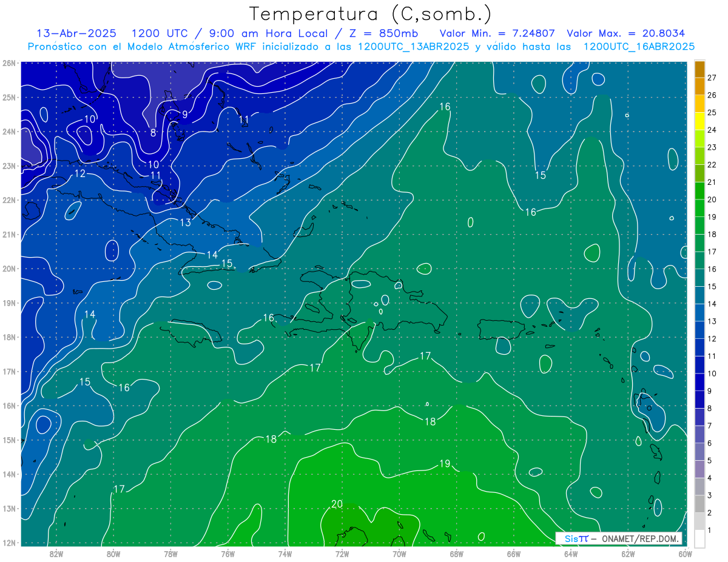Click the '68W' longitude axis label
Viewport: 728px width, 562px height.
coord(457,554)
